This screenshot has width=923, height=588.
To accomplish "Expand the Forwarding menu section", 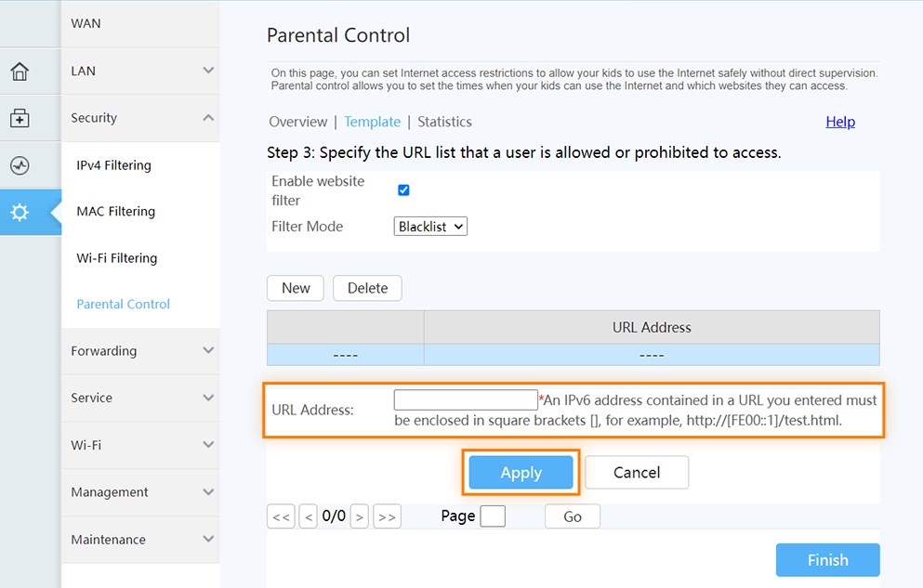I will click(x=140, y=351).
